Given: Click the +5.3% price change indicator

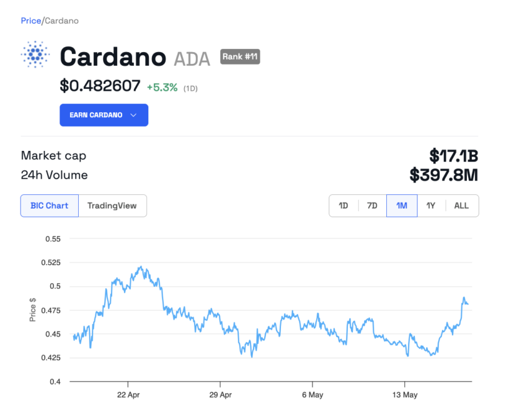Looking at the screenshot, I should [163, 88].
